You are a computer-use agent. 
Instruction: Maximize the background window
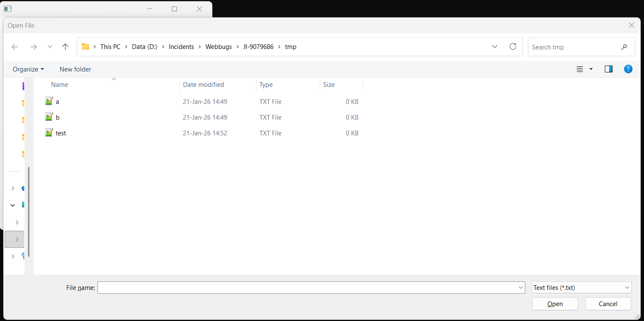174,9
